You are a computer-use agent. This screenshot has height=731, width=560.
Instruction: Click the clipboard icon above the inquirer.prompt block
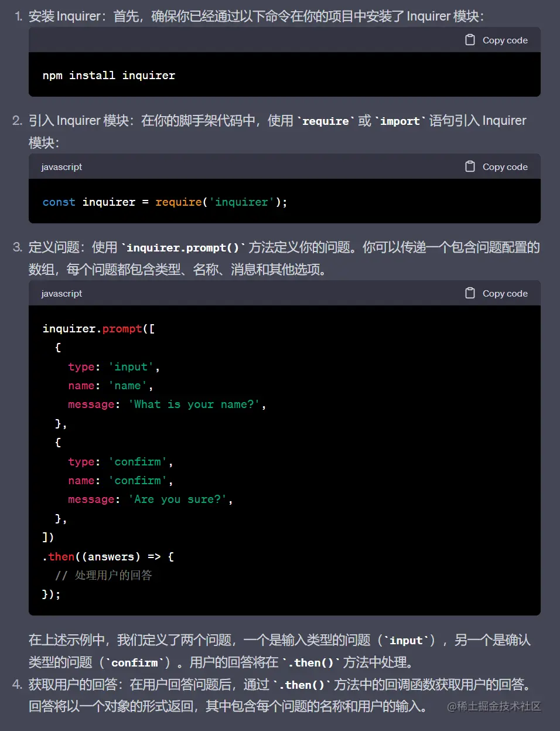coord(470,293)
